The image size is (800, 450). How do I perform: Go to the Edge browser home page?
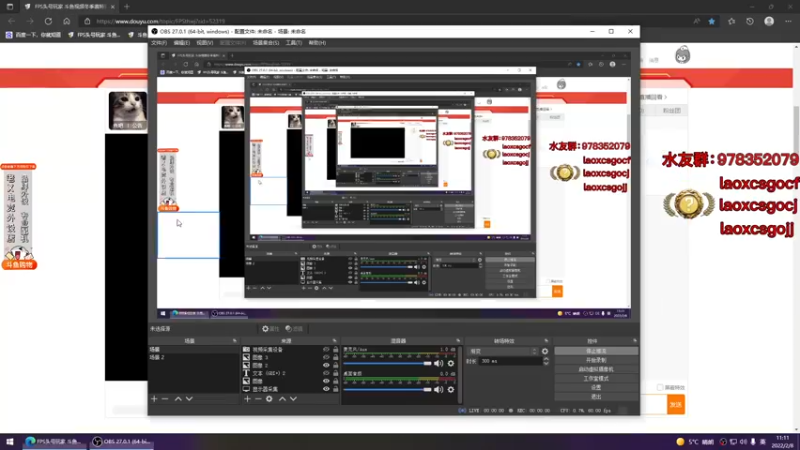(67, 21)
